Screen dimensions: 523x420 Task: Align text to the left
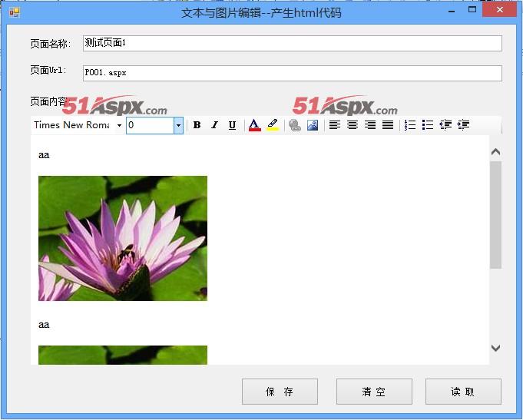pyautogui.click(x=335, y=125)
